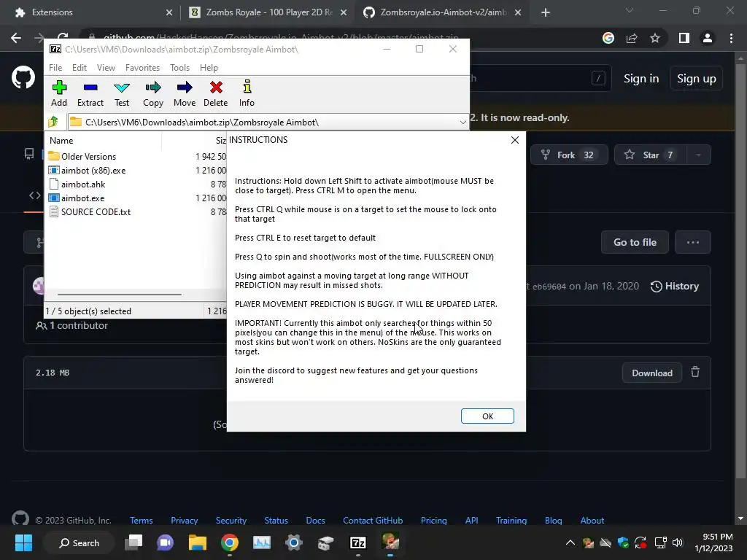Expand the Star lists dropdown arrow
The image size is (747, 560).
(698, 155)
